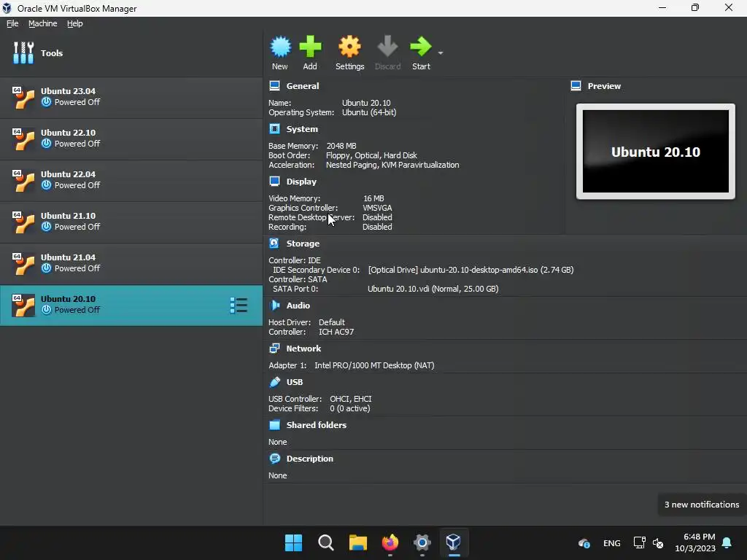Select the Tools entry in the sidebar
747x560 pixels.
coord(131,52)
